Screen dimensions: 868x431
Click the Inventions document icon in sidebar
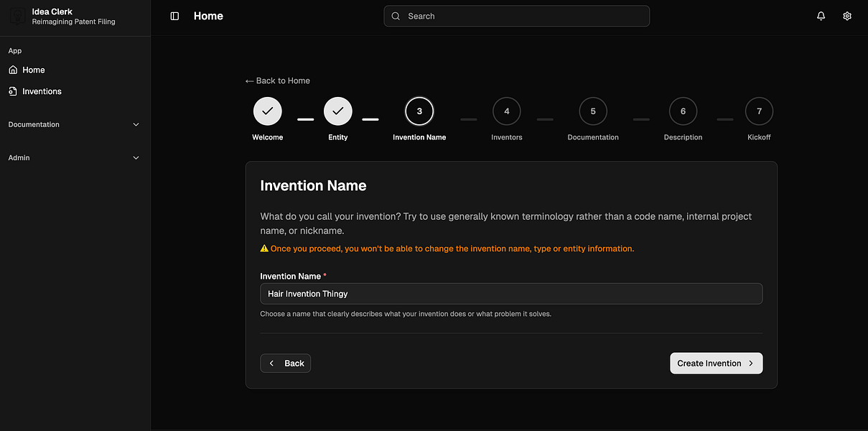[13, 91]
